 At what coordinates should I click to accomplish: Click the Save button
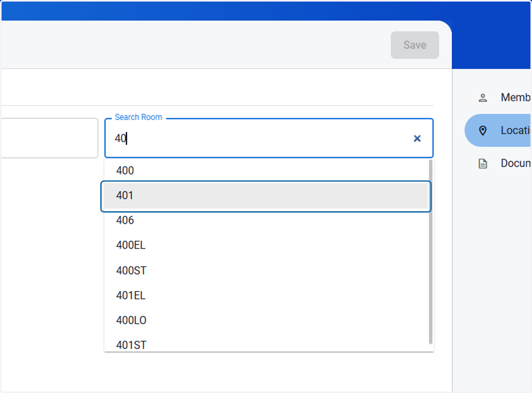415,45
